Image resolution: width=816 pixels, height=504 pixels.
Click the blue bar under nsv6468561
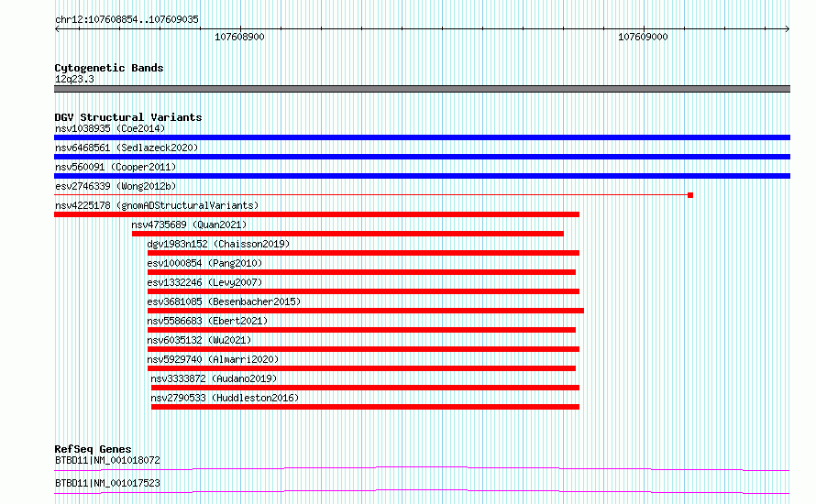(422, 157)
